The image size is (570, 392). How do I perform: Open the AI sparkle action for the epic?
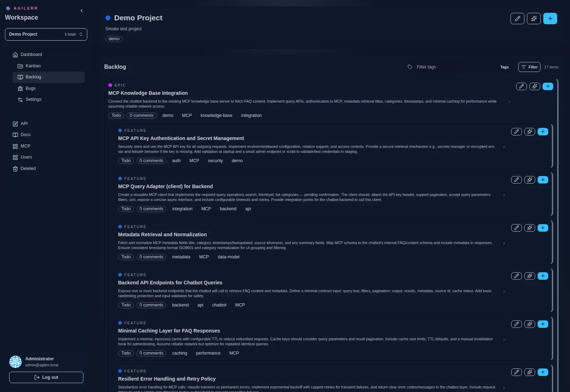[x=534, y=86]
